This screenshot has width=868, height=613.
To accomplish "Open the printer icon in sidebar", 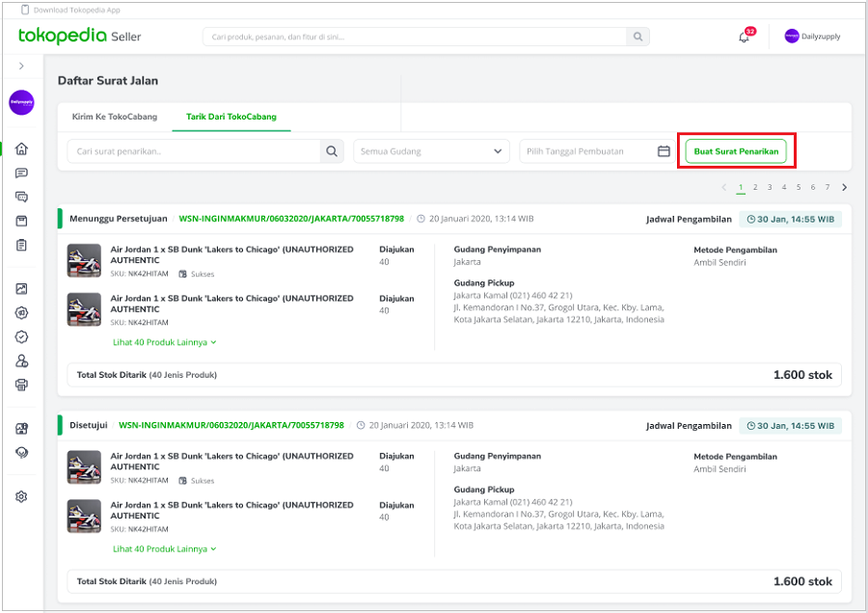I will [x=21, y=386].
